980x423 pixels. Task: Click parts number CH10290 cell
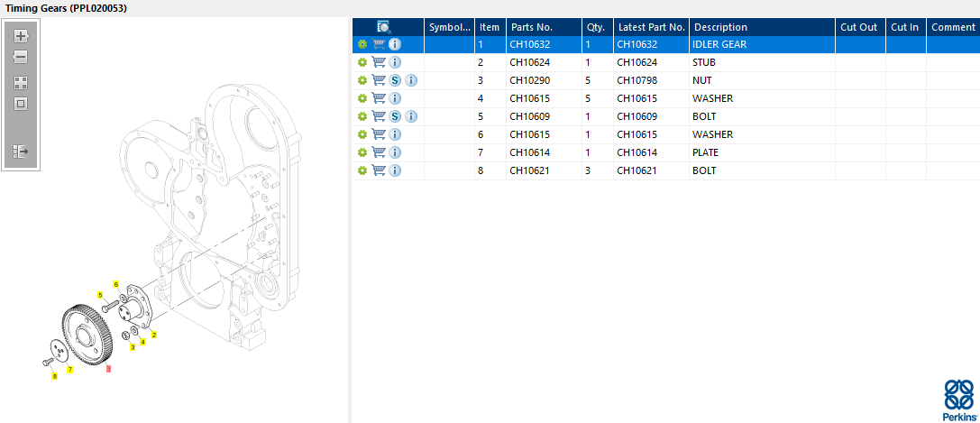pyautogui.click(x=531, y=80)
